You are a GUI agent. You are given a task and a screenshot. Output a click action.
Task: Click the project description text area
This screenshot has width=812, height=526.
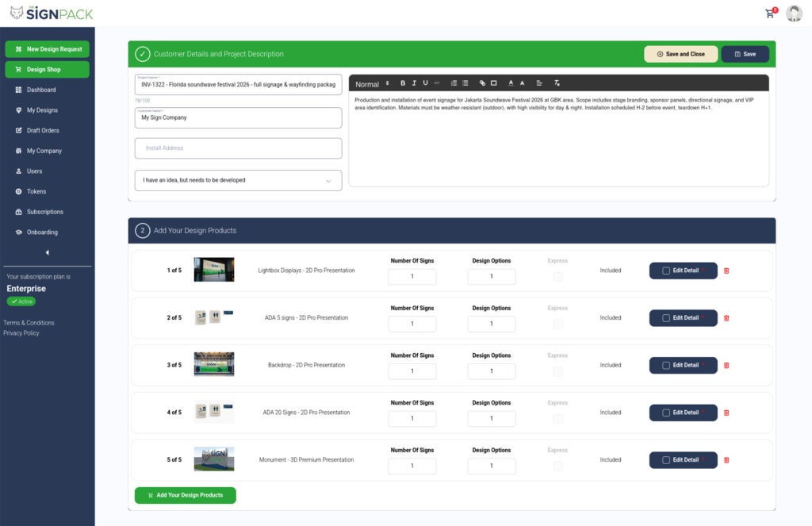pyautogui.click(x=559, y=139)
